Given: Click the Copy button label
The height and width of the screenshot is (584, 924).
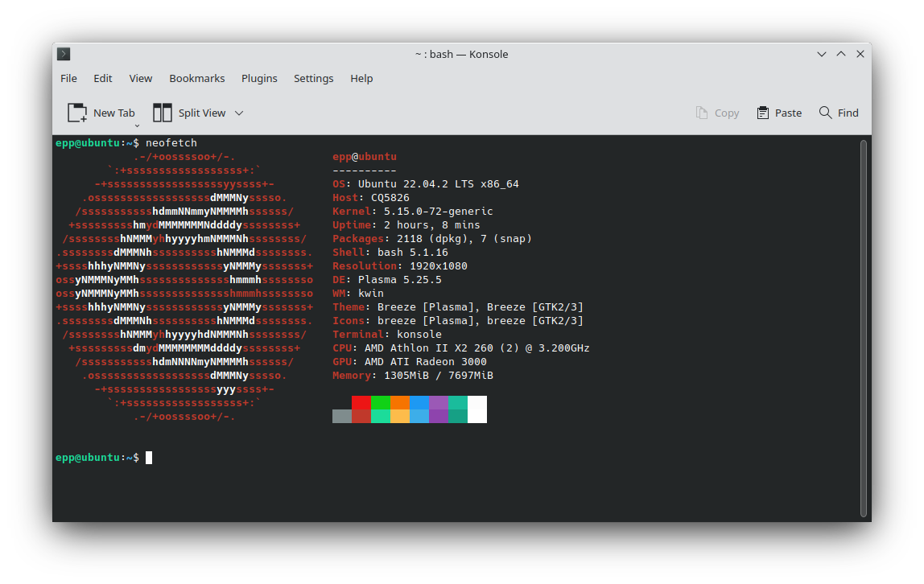Looking at the screenshot, I should click(x=727, y=113).
